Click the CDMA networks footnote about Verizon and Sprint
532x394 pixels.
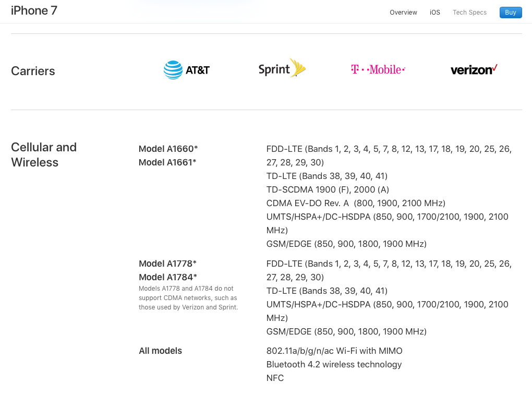(x=188, y=297)
